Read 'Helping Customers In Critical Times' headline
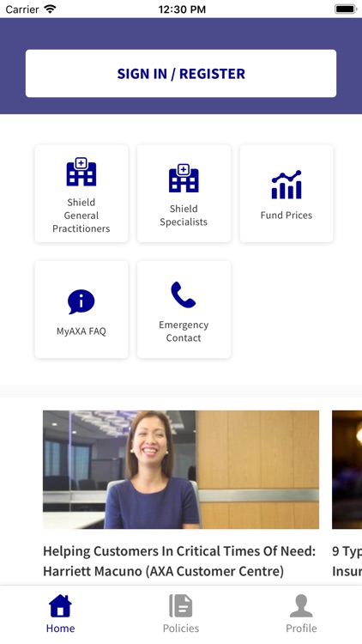 point(179,561)
